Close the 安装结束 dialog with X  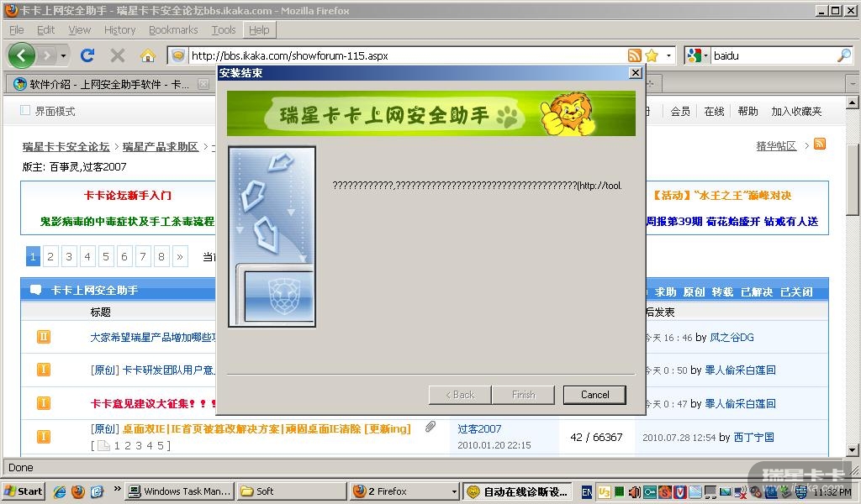coord(636,72)
